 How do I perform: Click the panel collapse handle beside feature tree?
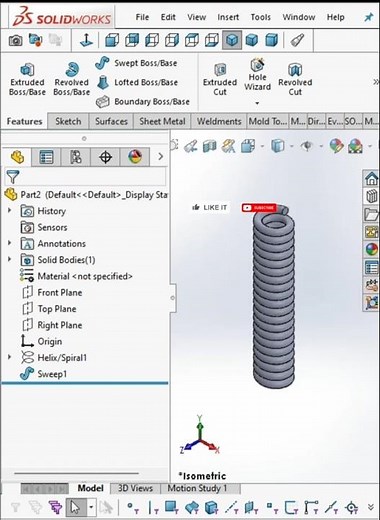pos(173,298)
